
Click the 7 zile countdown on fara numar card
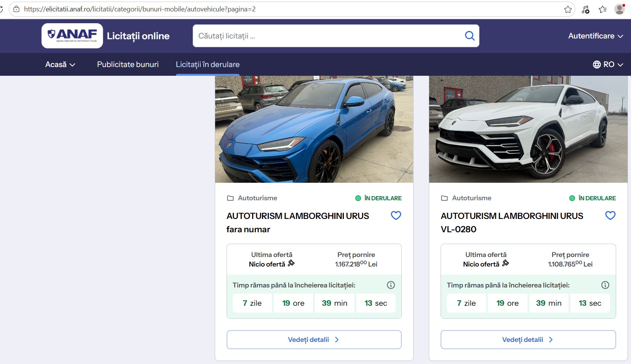(252, 303)
